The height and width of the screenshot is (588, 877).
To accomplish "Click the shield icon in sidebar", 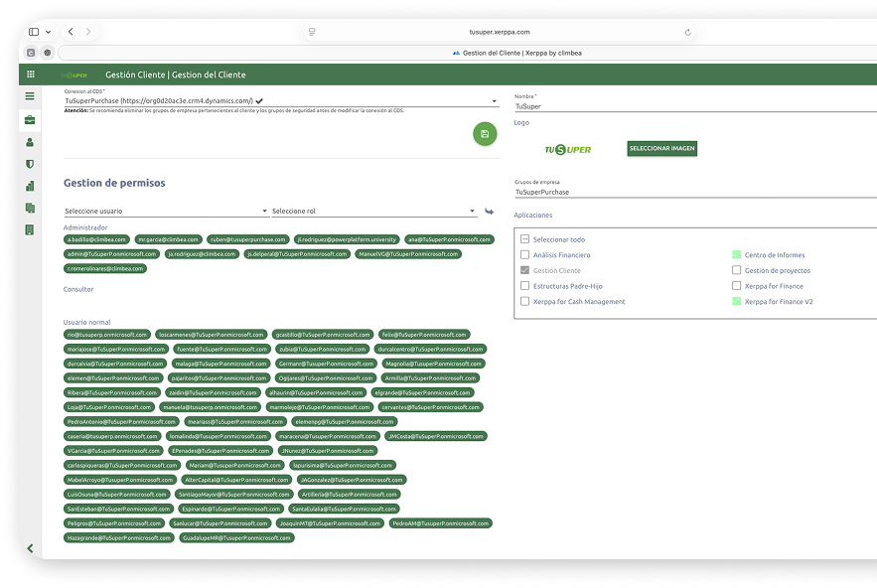I will (30, 164).
